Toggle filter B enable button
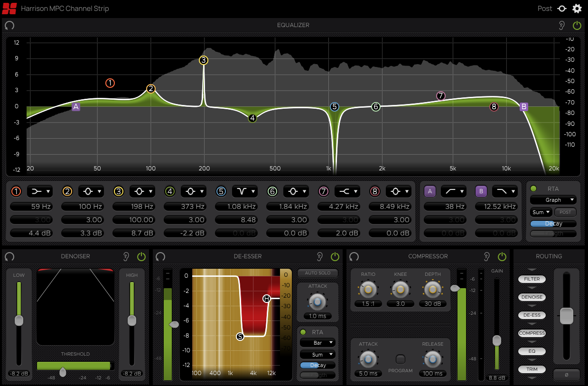The image size is (588, 386). [481, 191]
